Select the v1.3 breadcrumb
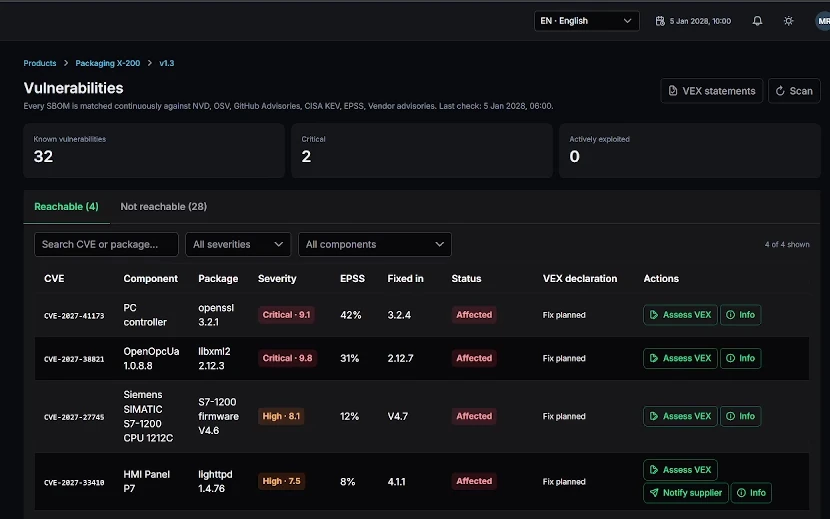This screenshot has height=519, width=830. coord(167,63)
